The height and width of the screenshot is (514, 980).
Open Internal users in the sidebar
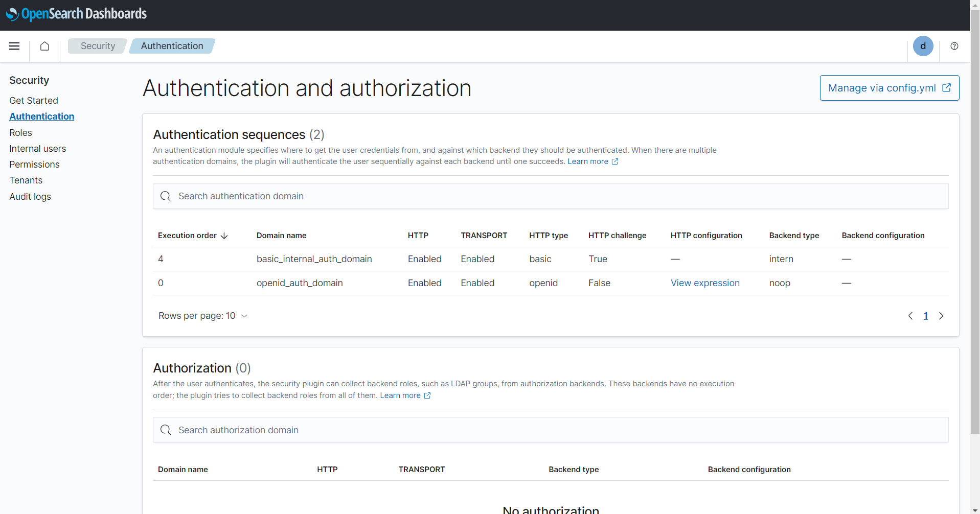point(37,149)
